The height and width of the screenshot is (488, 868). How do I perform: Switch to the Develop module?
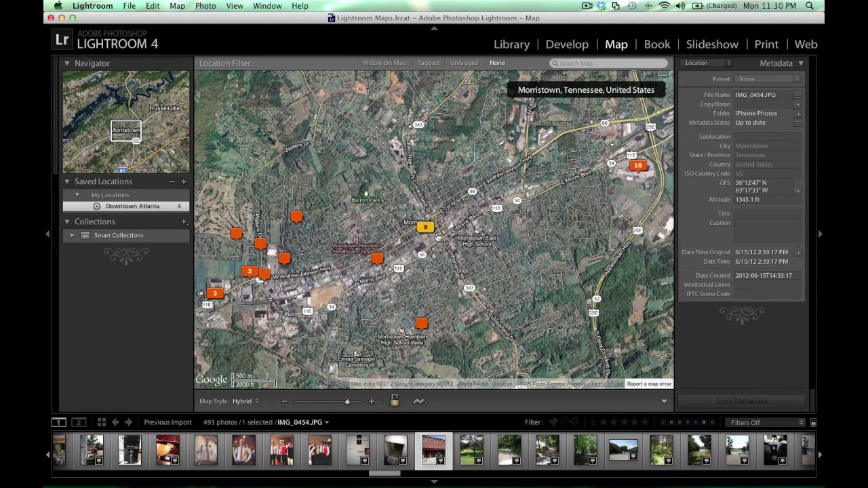[x=567, y=44]
